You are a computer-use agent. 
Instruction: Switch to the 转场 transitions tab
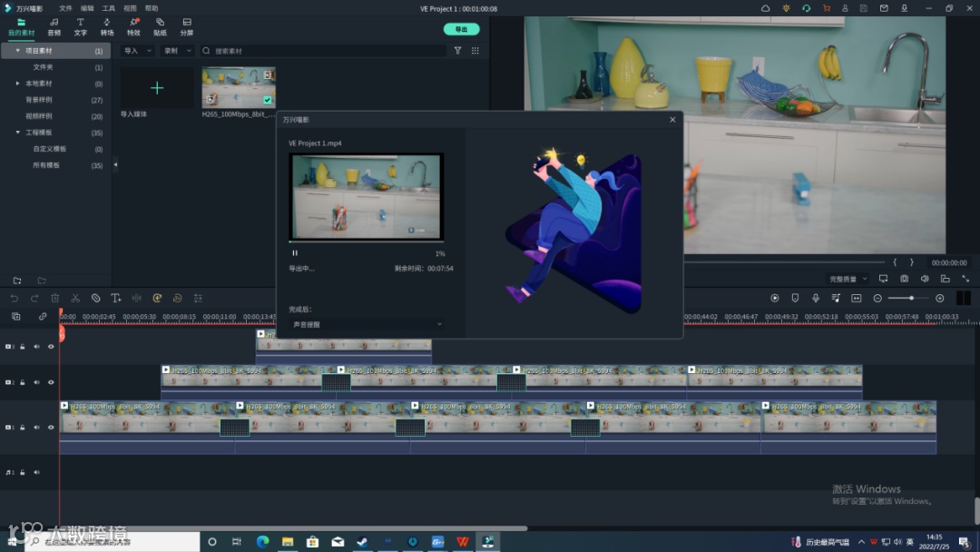click(107, 27)
